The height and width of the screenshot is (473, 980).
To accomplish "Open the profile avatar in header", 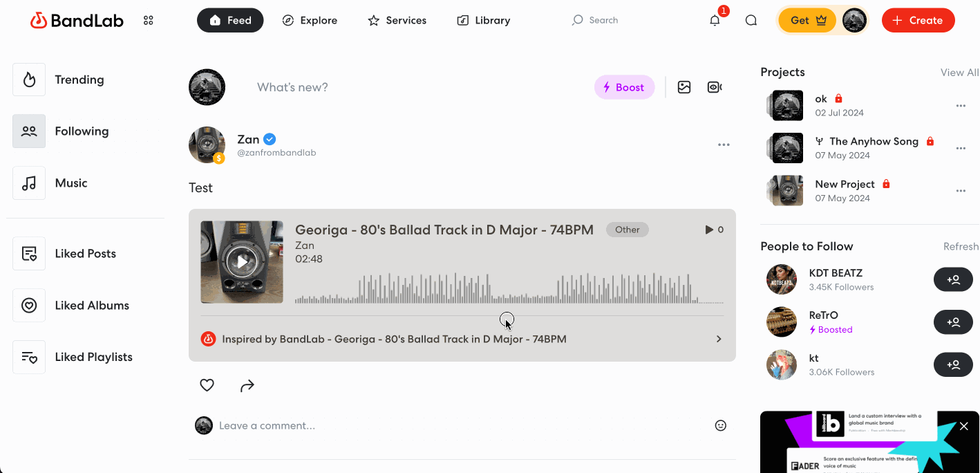I will tap(855, 21).
